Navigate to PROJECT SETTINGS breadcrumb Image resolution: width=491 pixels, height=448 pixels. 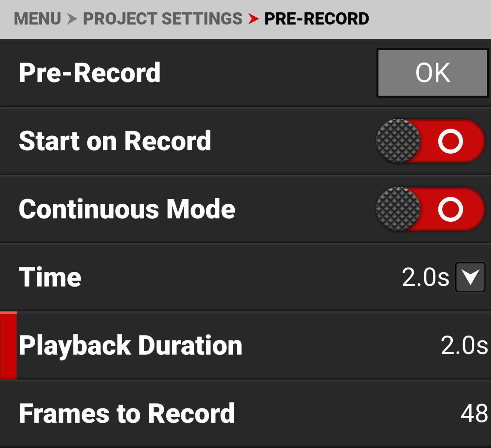coord(162,19)
